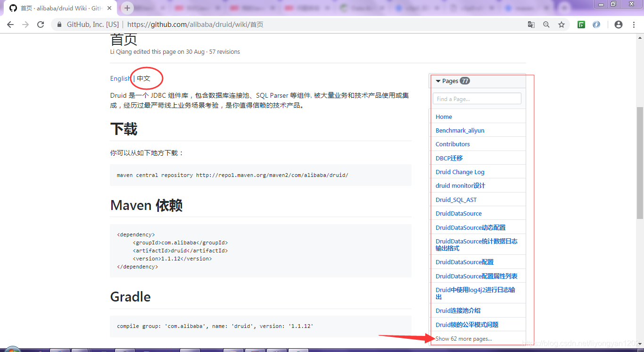The image size is (644, 352).
Task: Open the user profile avatar icon
Action: [619, 25]
